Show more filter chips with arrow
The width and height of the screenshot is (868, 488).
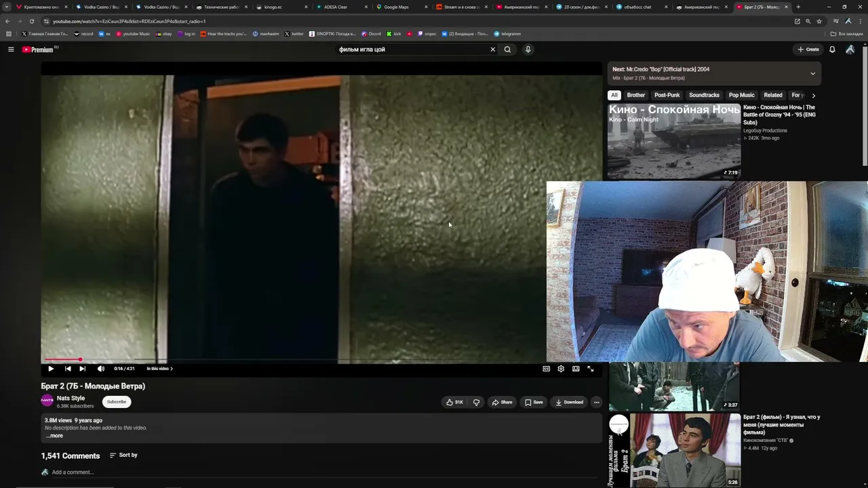814,96
